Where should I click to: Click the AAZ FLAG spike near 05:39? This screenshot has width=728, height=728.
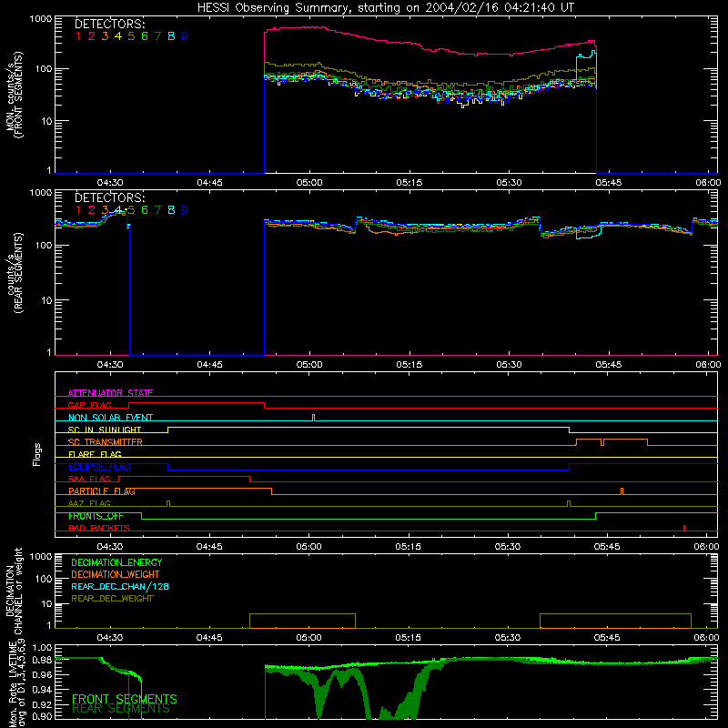[x=569, y=503]
